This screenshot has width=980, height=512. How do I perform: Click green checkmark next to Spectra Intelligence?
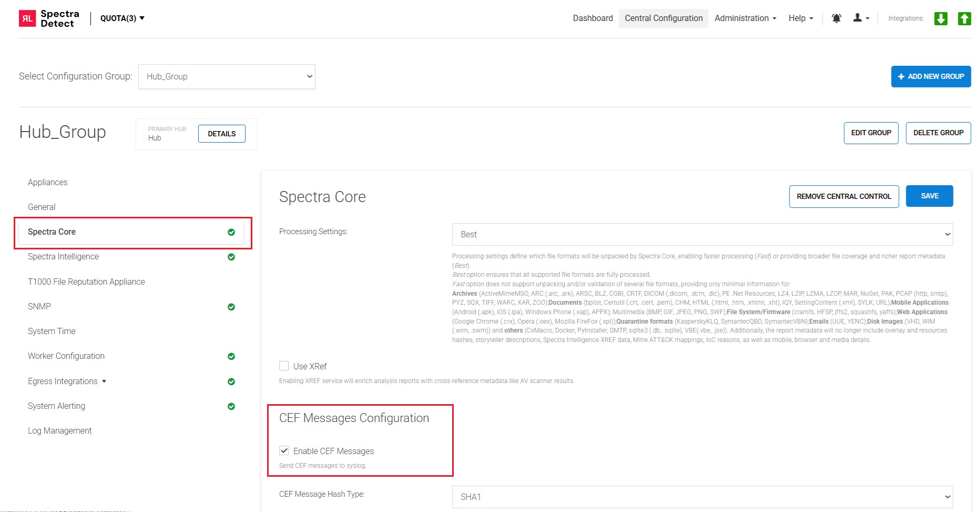pos(231,257)
